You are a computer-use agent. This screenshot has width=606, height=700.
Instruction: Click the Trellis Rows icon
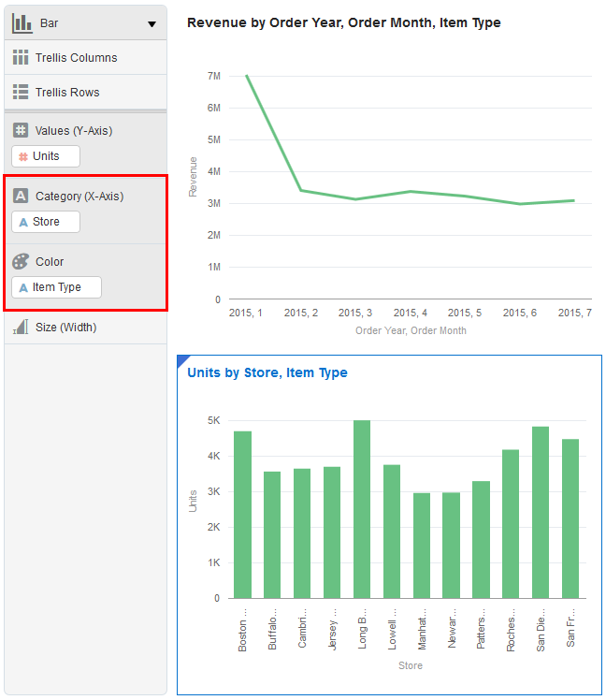[21, 92]
